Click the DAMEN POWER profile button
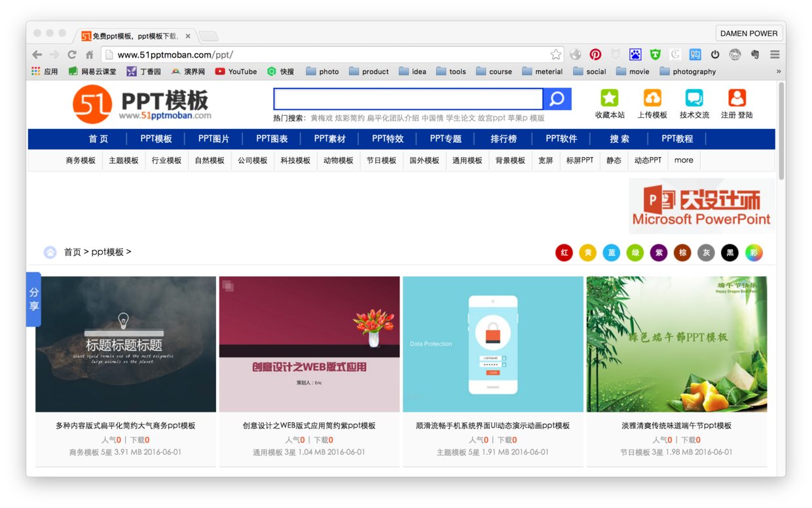This screenshot has width=812, height=508. click(x=748, y=33)
